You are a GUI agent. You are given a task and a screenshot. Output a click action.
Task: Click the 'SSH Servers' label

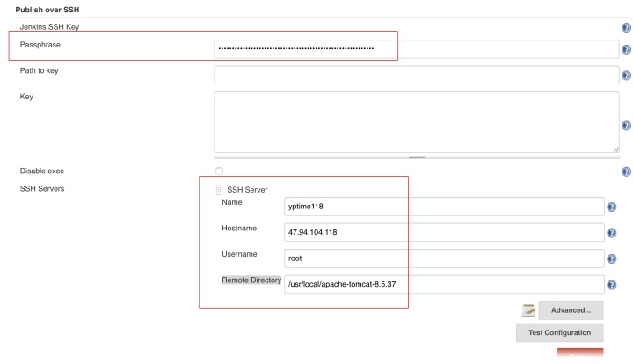[42, 188]
